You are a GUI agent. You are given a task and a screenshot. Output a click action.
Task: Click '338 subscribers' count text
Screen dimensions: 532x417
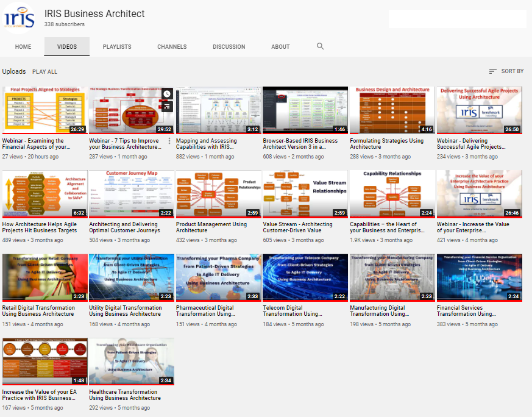(x=65, y=24)
